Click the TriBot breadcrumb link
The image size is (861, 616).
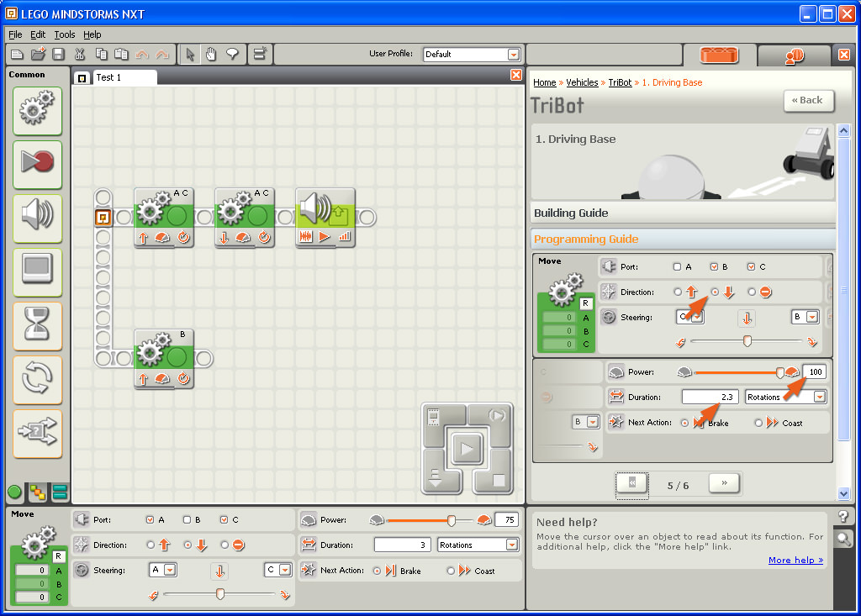click(x=620, y=82)
